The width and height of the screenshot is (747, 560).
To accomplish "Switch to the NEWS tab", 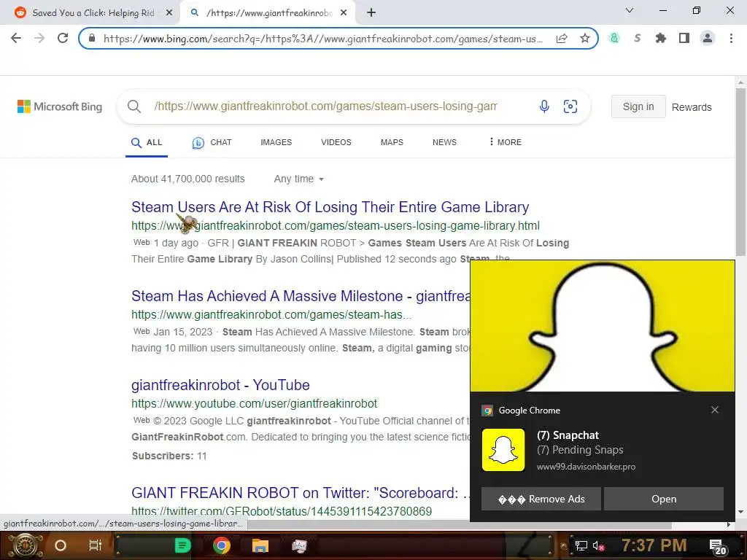I will [x=444, y=142].
